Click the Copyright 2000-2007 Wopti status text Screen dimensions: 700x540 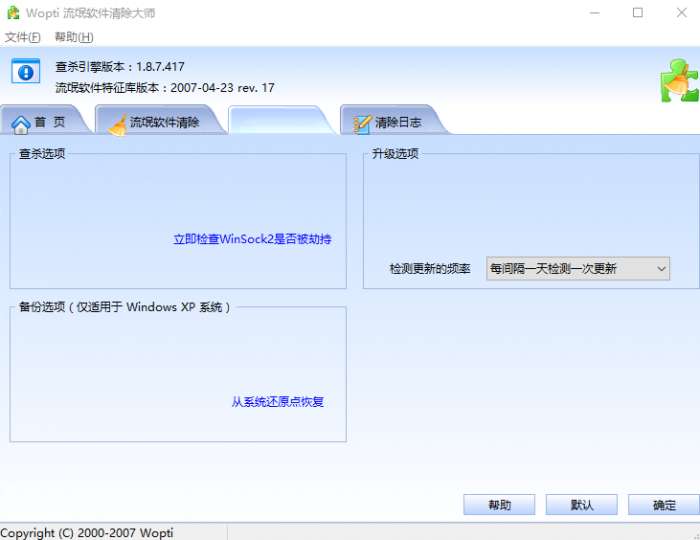pos(87,533)
